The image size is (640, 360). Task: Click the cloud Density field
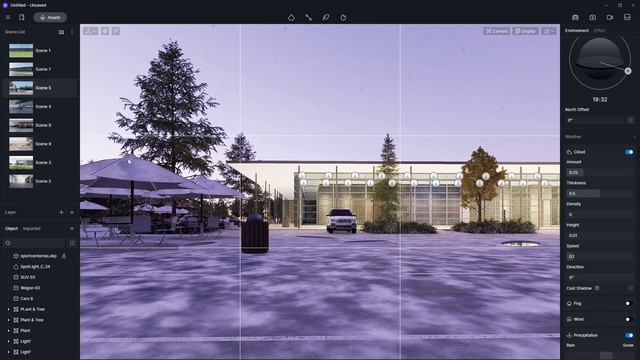pyautogui.click(x=600, y=214)
